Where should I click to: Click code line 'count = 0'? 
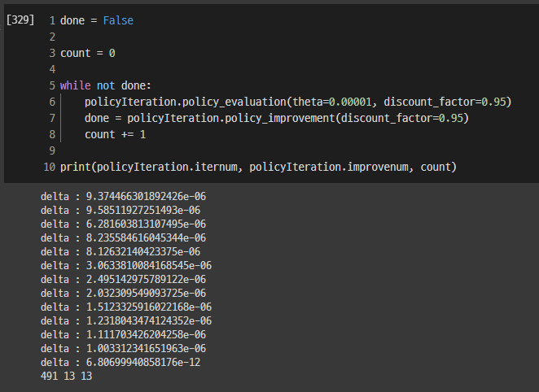click(x=88, y=53)
